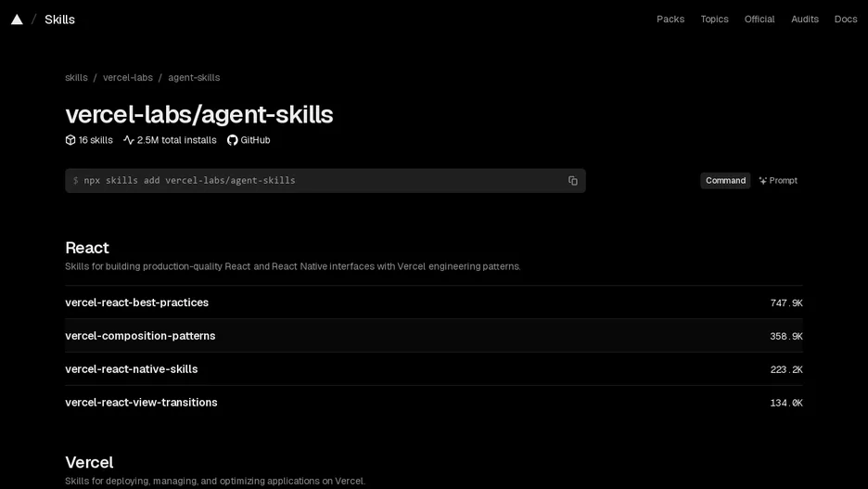Open vercel-react-native-skills skill
This screenshot has height=489, width=868.
coord(433,368)
